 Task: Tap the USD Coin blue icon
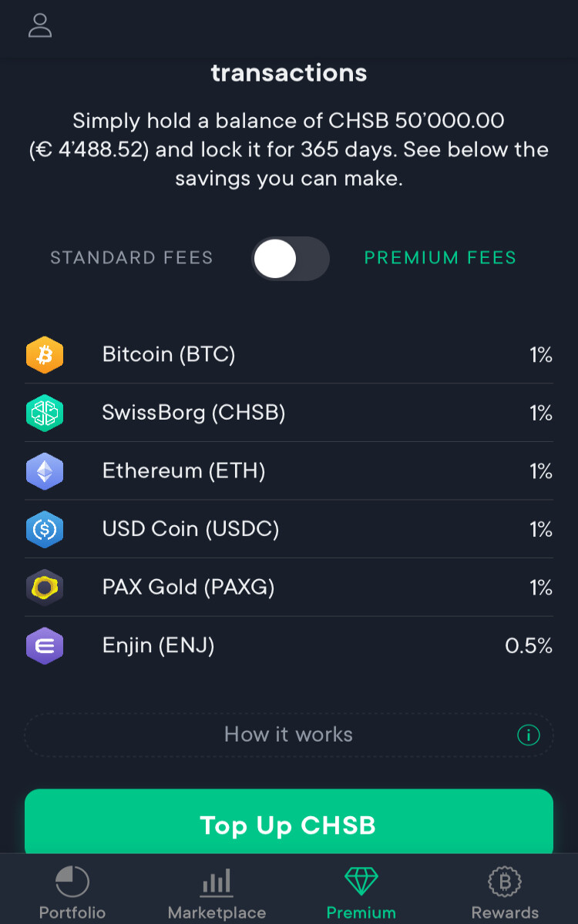click(45, 530)
